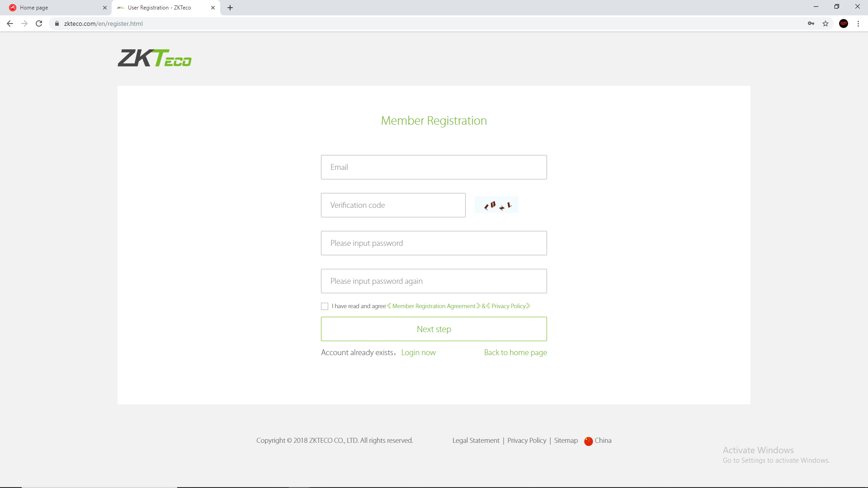Open Member Registration Agreement link
Screen dimensions: 868x488
click(434, 306)
